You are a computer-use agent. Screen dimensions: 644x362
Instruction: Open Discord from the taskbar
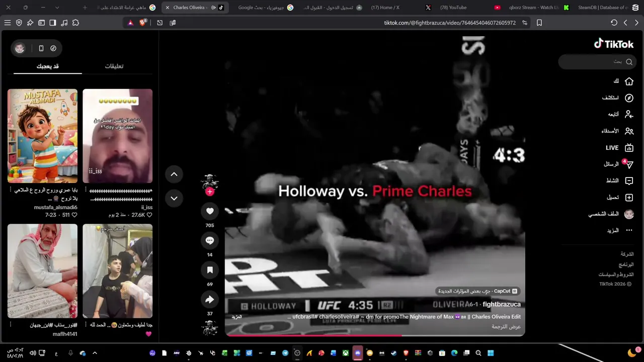click(x=358, y=353)
